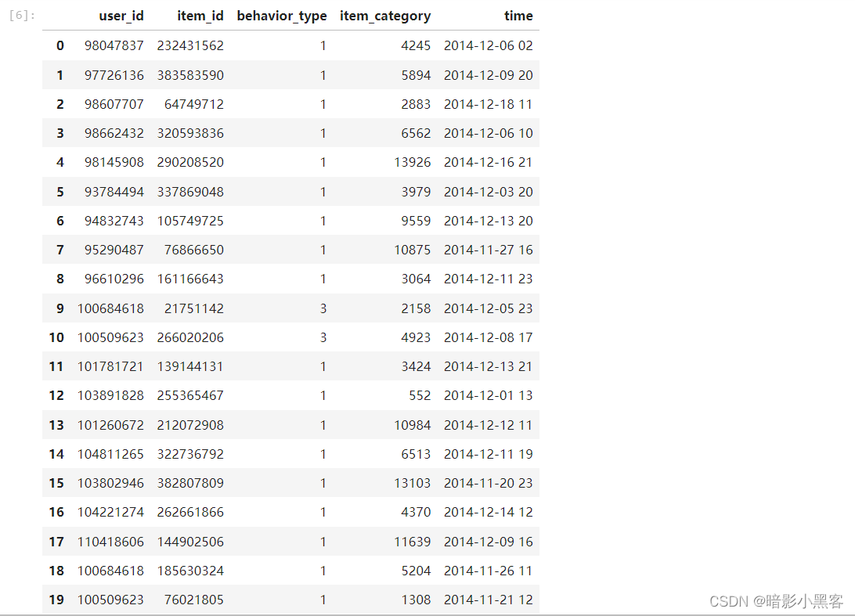Click item_category value 3979
855x616 pixels.
(416, 192)
